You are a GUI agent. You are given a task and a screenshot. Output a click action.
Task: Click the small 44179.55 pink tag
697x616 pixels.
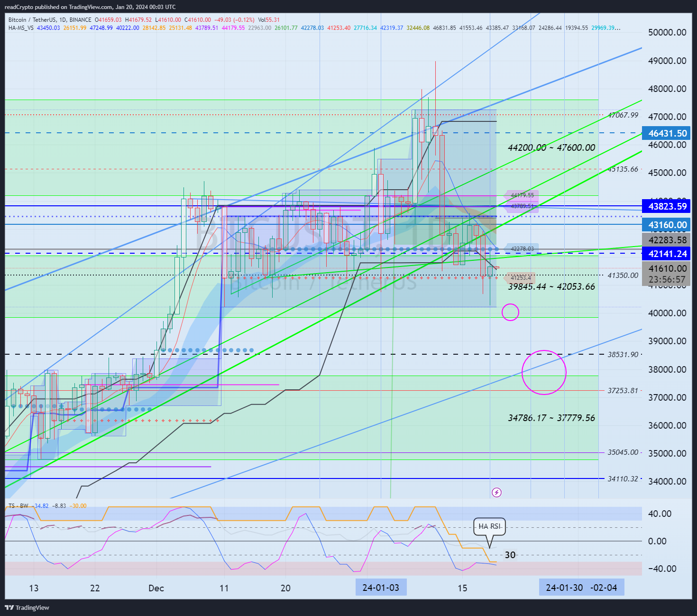tap(522, 195)
